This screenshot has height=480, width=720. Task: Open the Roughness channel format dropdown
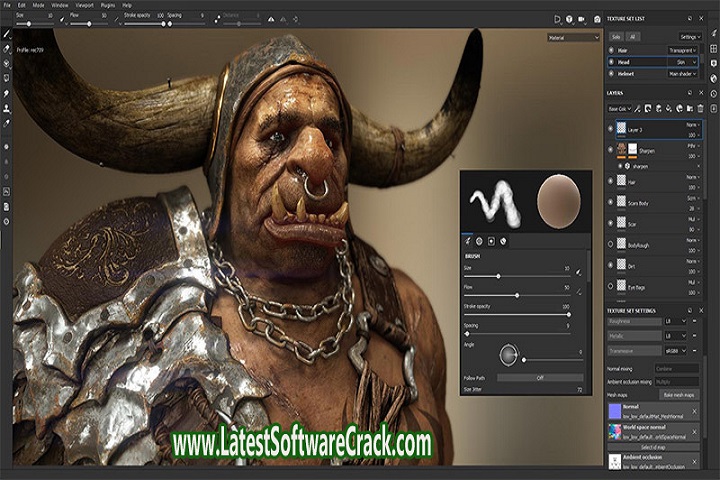[675, 321]
